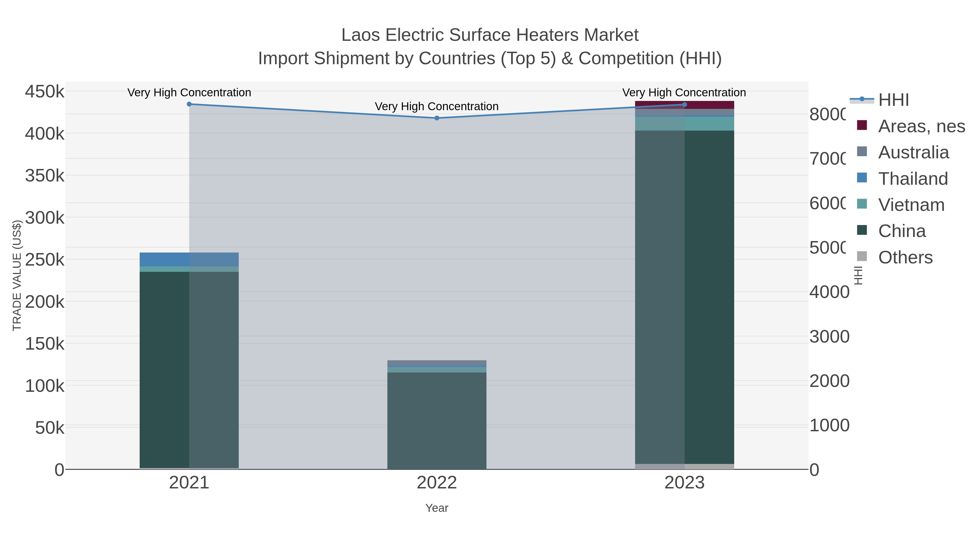The height and width of the screenshot is (551, 980).
Task: Click the 2000 HHI axis tick label
Action: coord(829,381)
